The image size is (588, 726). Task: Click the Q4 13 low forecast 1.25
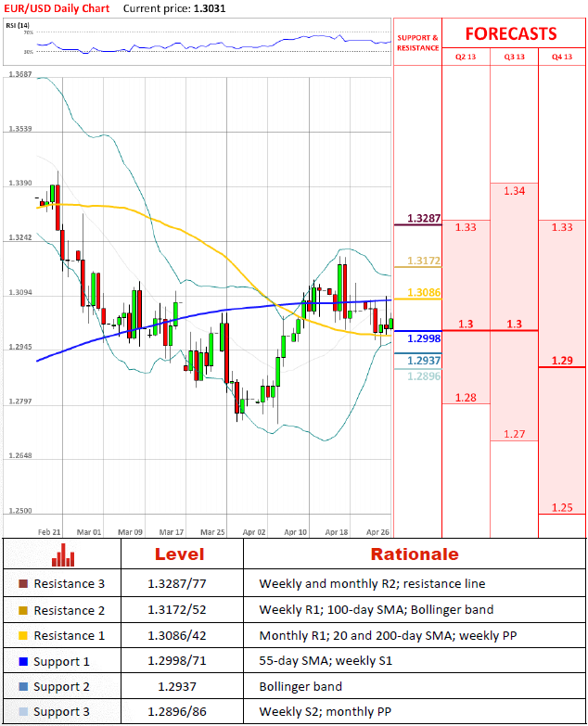(562, 508)
